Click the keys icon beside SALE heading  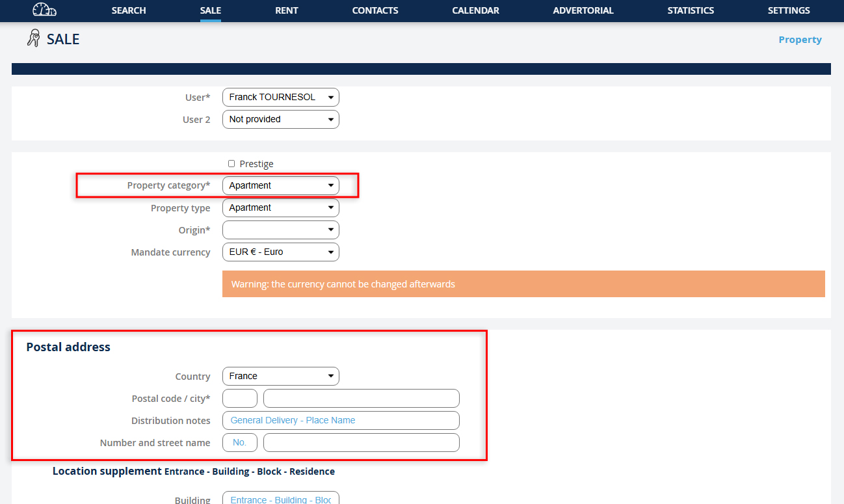(33, 39)
